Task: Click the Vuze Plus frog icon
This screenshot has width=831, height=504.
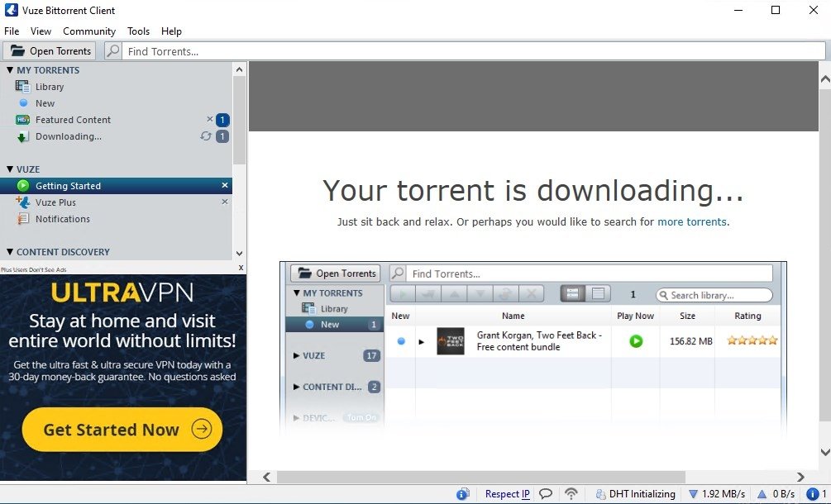Action: [x=23, y=202]
